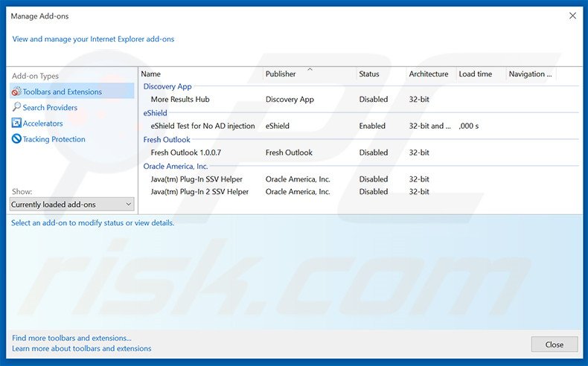Select the Discovery App group heading
The height and width of the screenshot is (366, 588).
click(x=167, y=86)
